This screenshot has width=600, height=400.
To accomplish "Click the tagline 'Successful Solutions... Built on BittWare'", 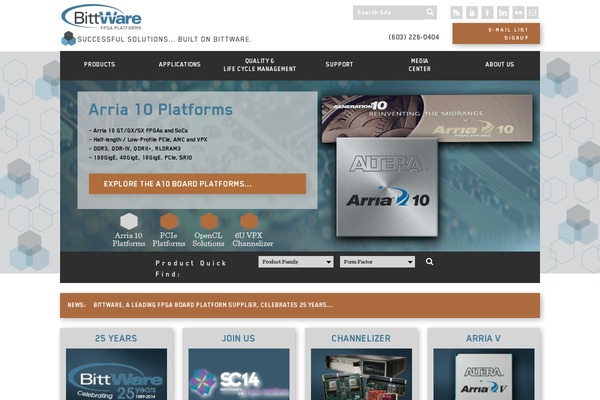I will [165, 39].
